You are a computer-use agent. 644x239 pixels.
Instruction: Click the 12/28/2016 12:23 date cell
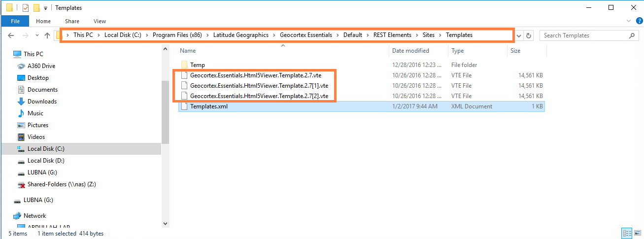pos(416,65)
